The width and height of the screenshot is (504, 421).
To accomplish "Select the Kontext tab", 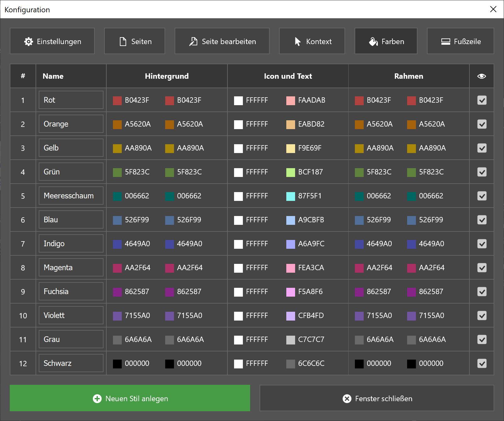I will (312, 41).
